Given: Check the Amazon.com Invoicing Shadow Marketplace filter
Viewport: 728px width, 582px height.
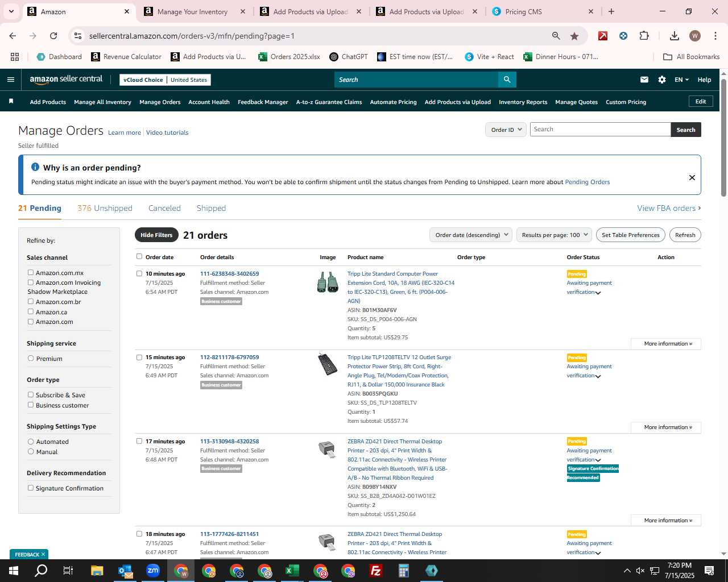Looking at the screenshot, I should pos(31,282).
